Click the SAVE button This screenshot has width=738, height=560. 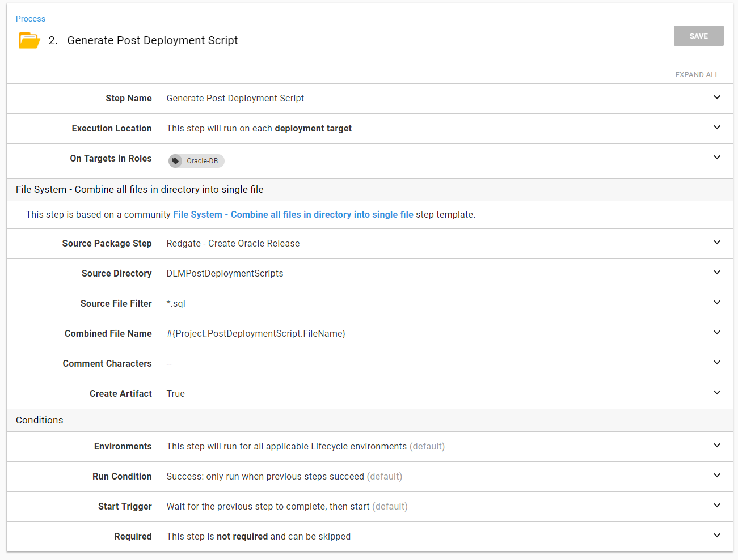698,36
